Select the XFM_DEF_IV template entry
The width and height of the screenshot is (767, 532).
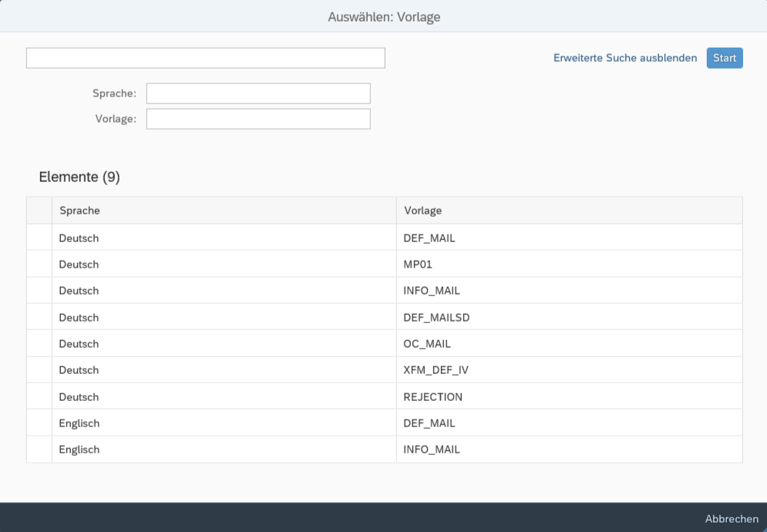(436, 370)
